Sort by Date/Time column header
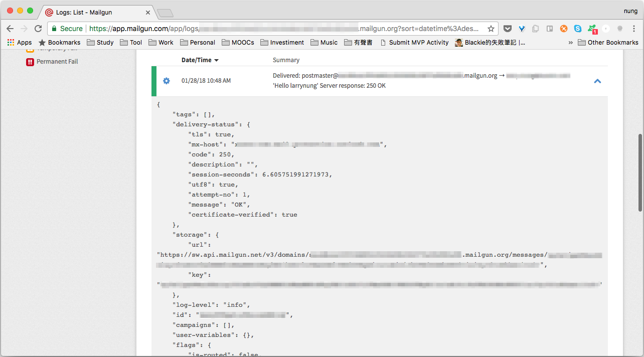644x357 pixels. click(x=200, y=60)
